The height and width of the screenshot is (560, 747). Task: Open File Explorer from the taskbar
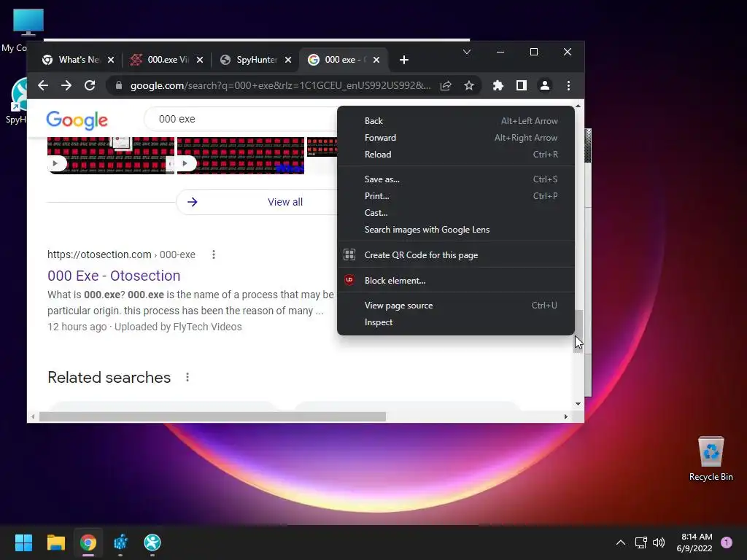55,542
